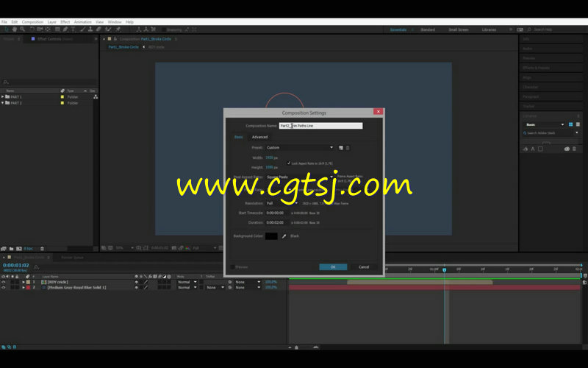The width and height of the screenshot is (588, 368).
Task: Select the Zoom magnifier tool
Action: (x=23, y=29)
